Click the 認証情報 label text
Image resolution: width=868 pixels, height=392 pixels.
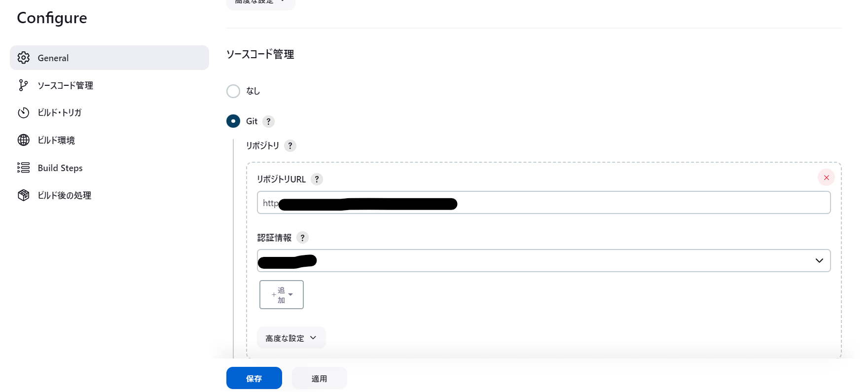(274, 238)
